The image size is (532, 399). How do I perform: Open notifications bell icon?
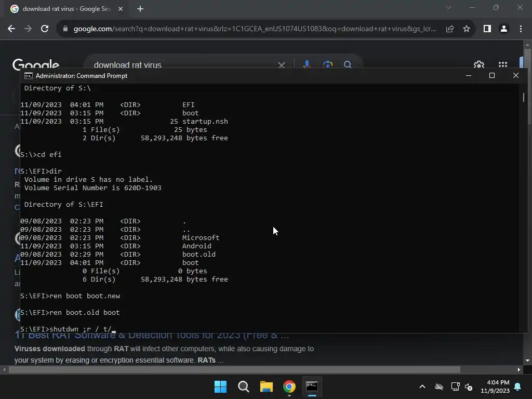[518, 387]
